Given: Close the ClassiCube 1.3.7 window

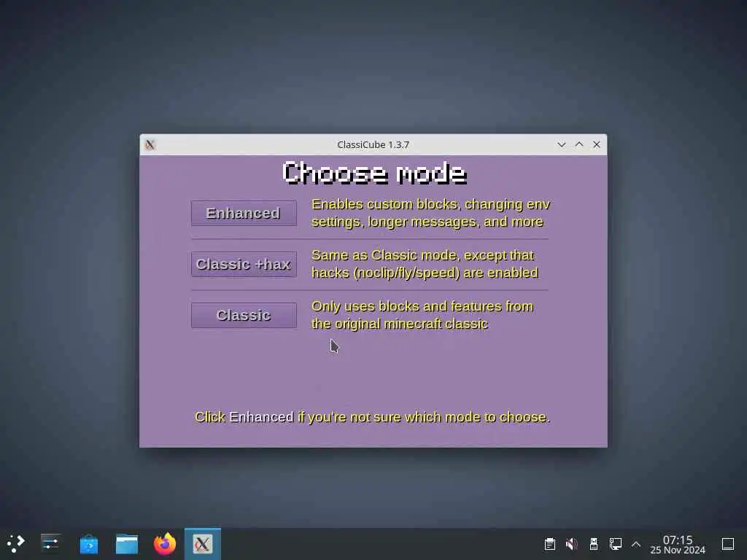Looking at the screenshot, I should [597, 144].
